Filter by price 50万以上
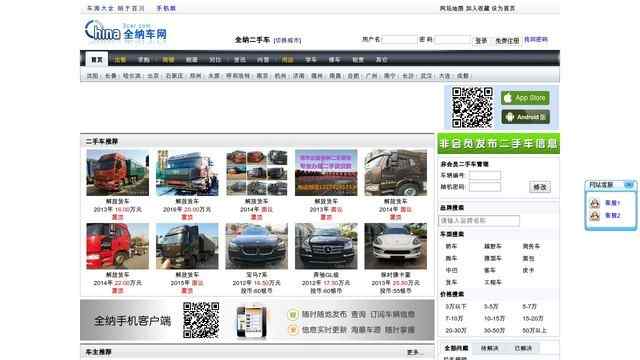 [x=534, y=330]
